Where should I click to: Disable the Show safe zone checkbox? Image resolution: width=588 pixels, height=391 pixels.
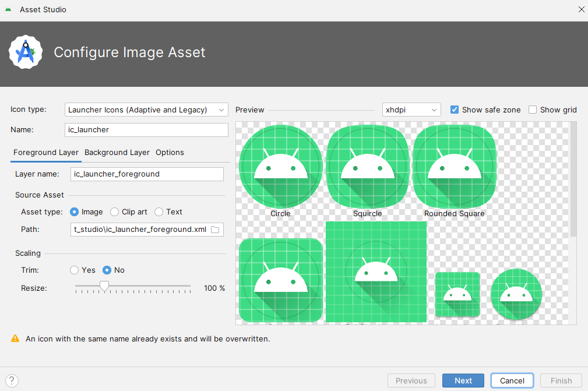tap(454, 110)
